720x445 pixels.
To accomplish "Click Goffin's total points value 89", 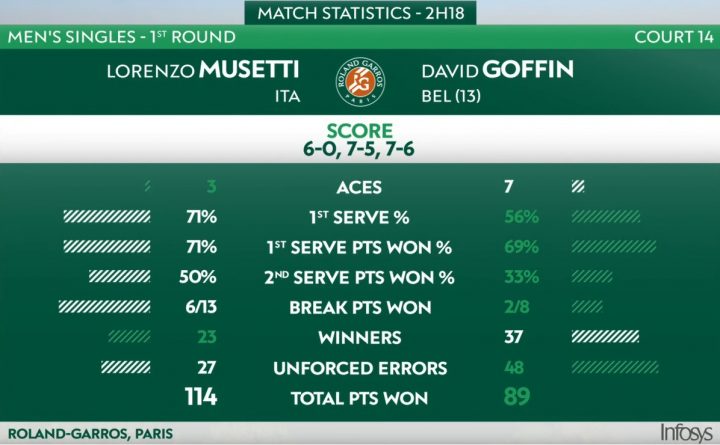I will click(517, 397).
